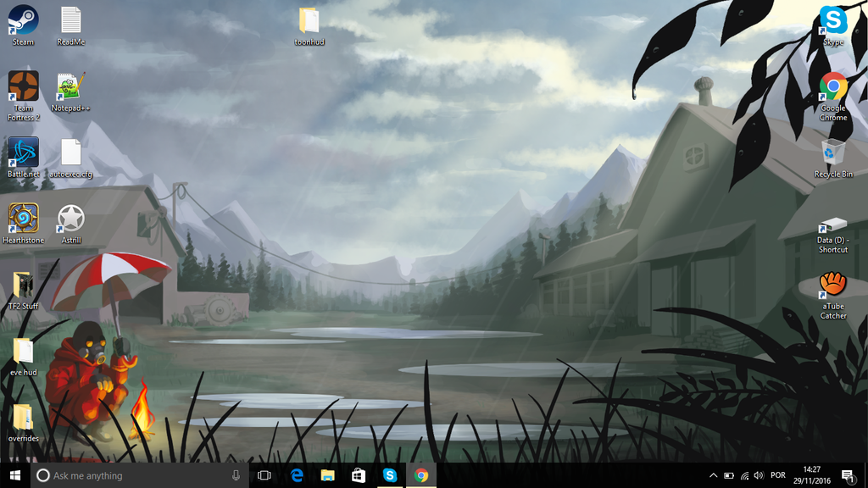Select the Team Fortress 2 shortcut
The image size is (868, 488).
coord(23,96)
